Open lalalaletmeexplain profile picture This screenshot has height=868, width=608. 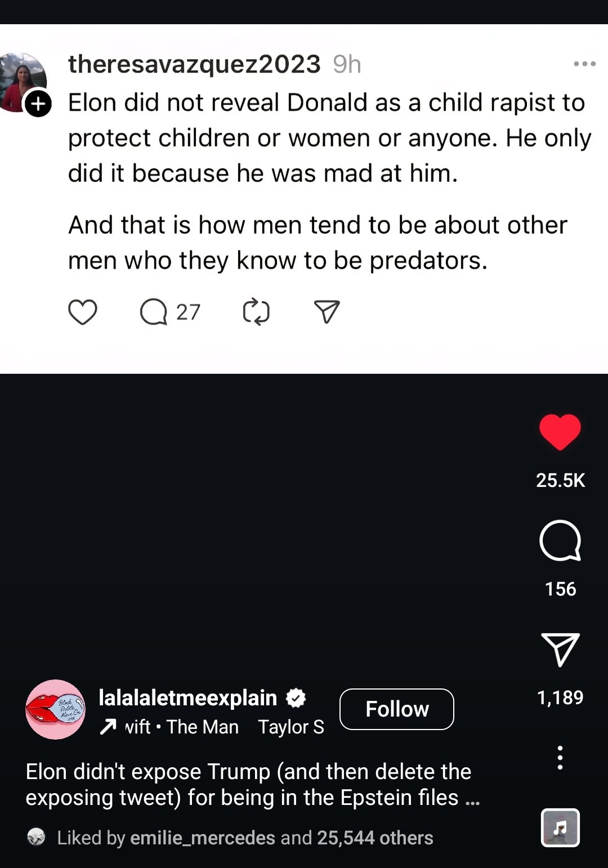pyautogui.click(x=55, y=709)
